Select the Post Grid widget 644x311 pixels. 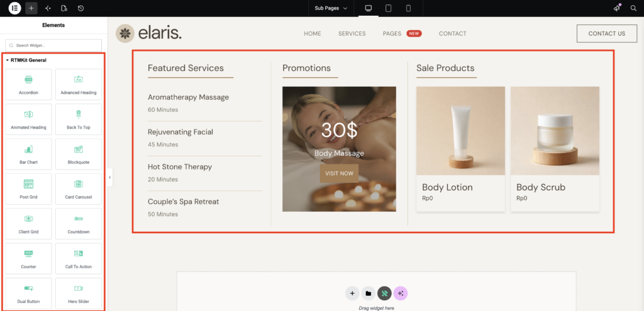click(28, 188)
